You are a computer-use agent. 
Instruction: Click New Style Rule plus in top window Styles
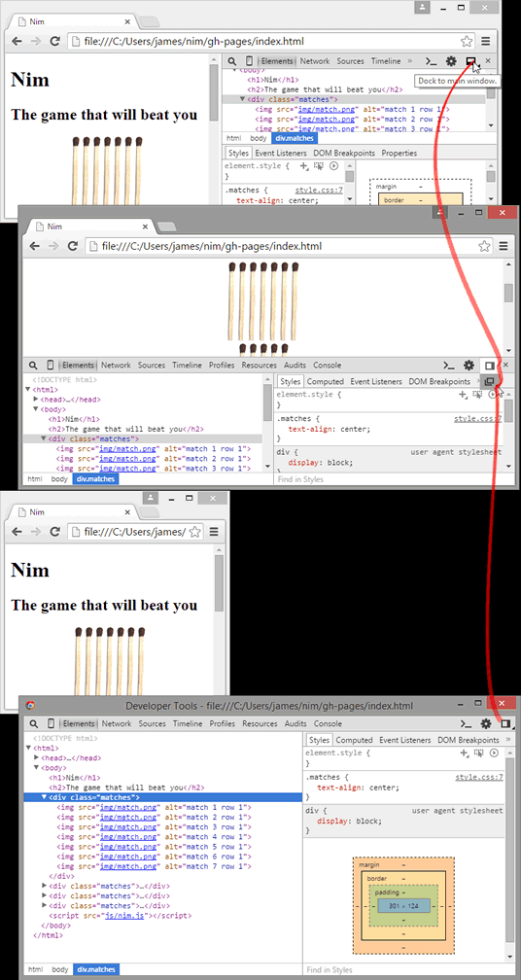coord(304,166)
